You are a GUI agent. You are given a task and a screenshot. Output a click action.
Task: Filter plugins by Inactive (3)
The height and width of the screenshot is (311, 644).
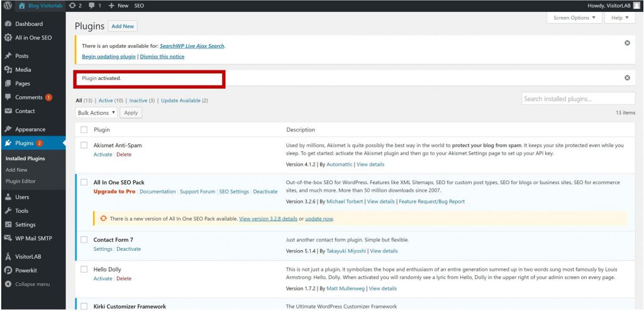pos(142,101)
